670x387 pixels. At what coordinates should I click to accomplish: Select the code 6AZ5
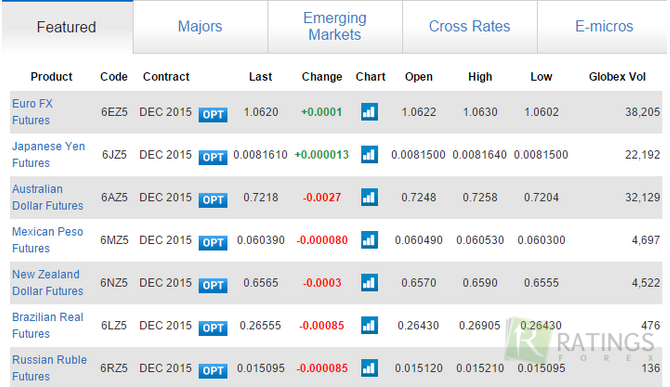pyautogui.click(x=114, y=197)
